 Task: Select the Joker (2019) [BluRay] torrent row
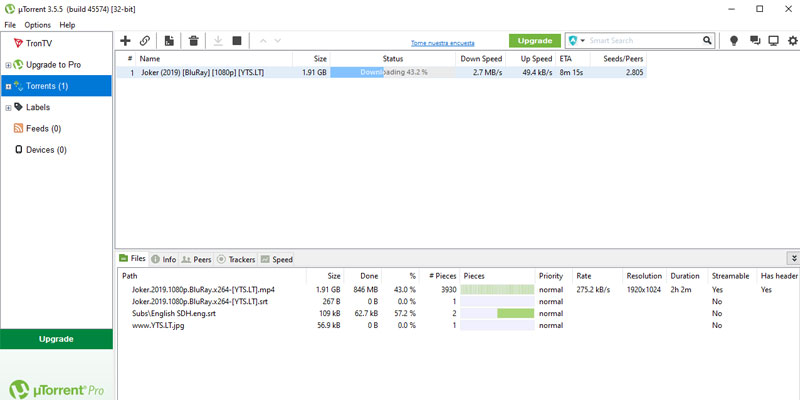pyautogui.click(x=381, y=72)
